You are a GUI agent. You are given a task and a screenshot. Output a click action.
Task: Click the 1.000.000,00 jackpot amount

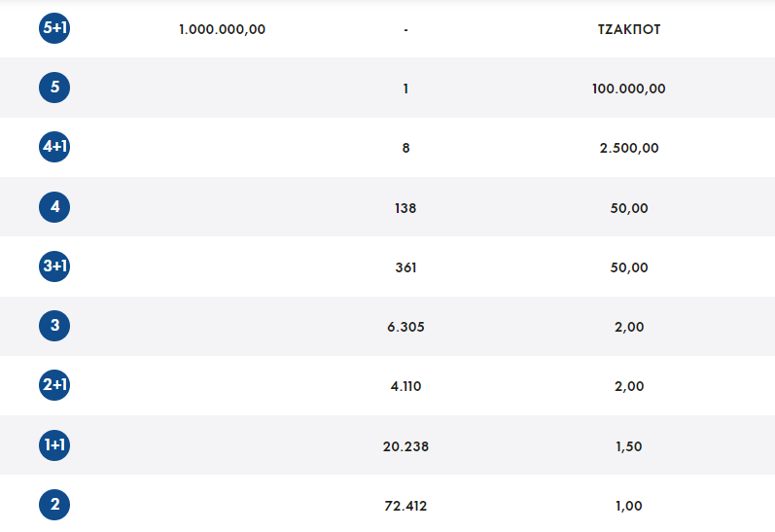[222, 29]
